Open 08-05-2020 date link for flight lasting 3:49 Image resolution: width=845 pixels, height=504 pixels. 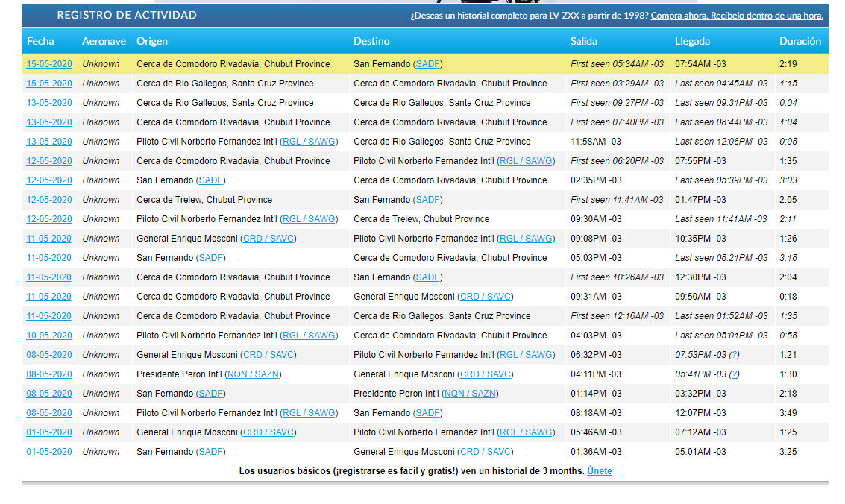[49, 413]
